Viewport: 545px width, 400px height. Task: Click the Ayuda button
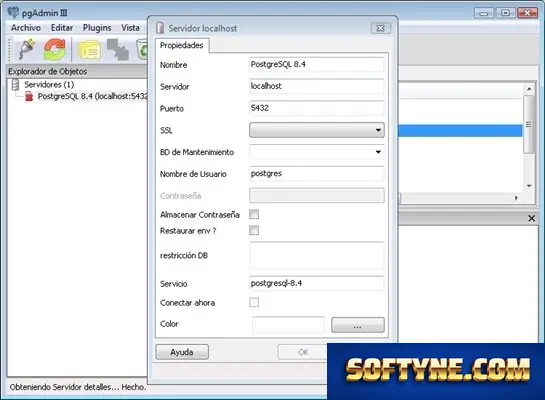tap(182, 352)
